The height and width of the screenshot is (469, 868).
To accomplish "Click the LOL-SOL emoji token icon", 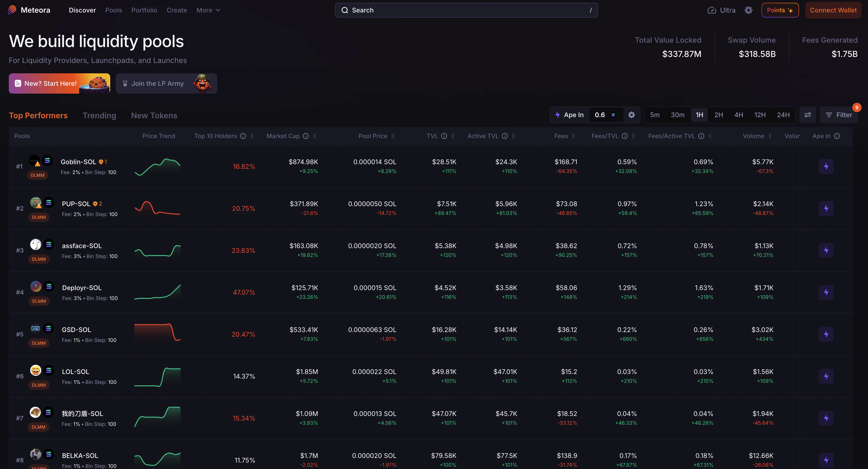I will (36, 370).
